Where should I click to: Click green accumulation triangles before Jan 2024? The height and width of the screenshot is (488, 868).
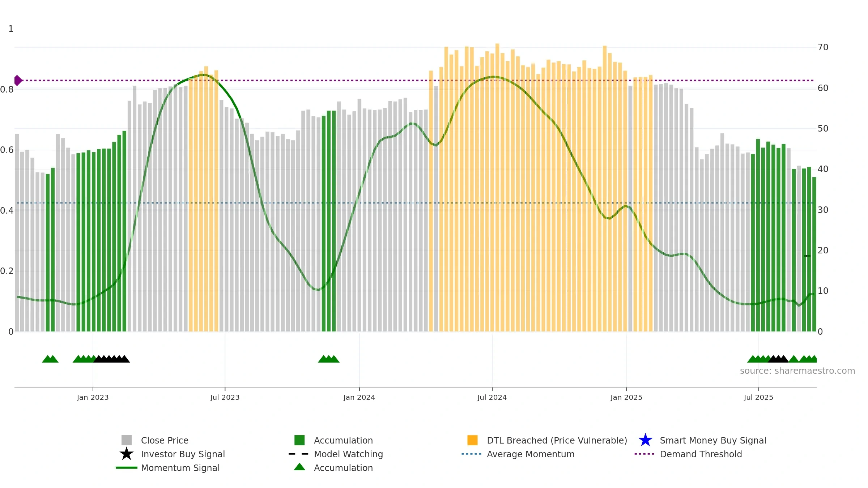[329, 359]
